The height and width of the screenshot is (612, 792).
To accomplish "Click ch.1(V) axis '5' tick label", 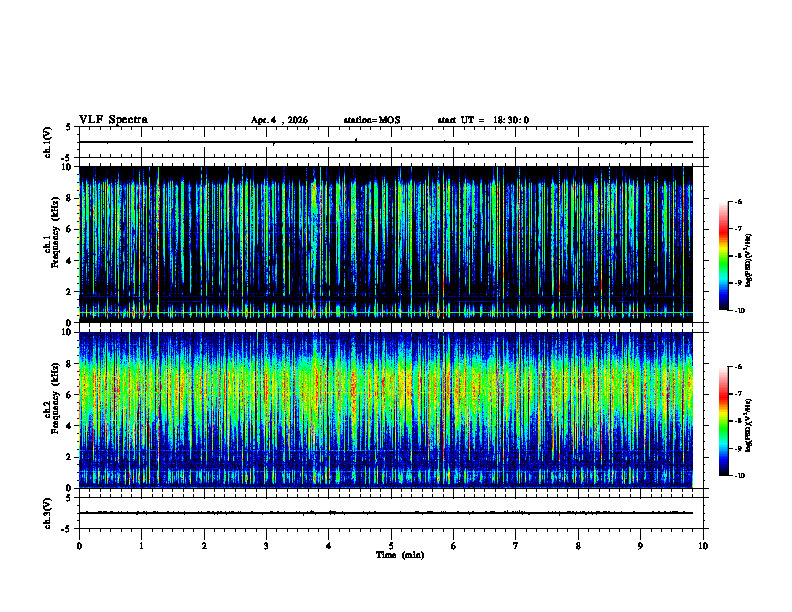I will click(69, 127).
